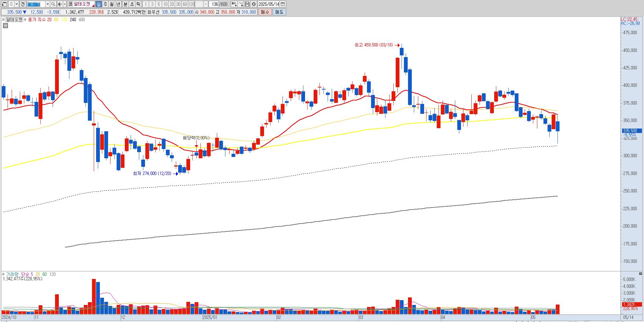Click the 배당락(0,00%) annotation on chart
644x322 pixels.
(196, 138)
